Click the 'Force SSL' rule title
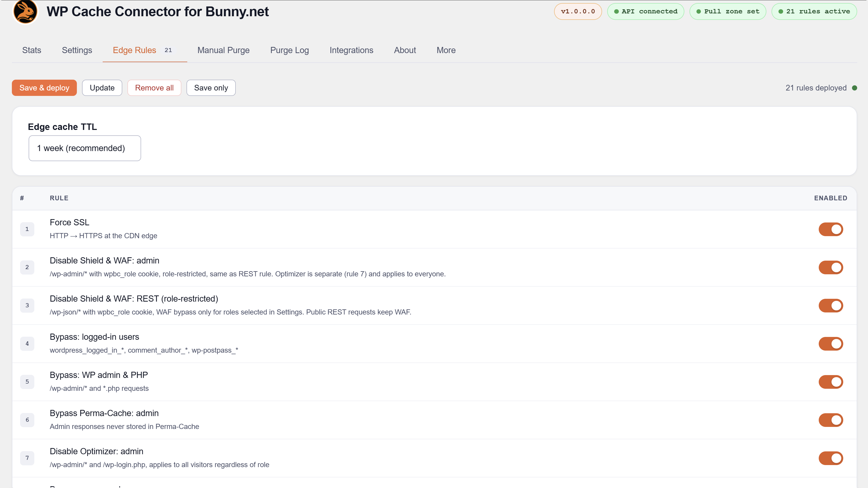 [x=69, y=222]
